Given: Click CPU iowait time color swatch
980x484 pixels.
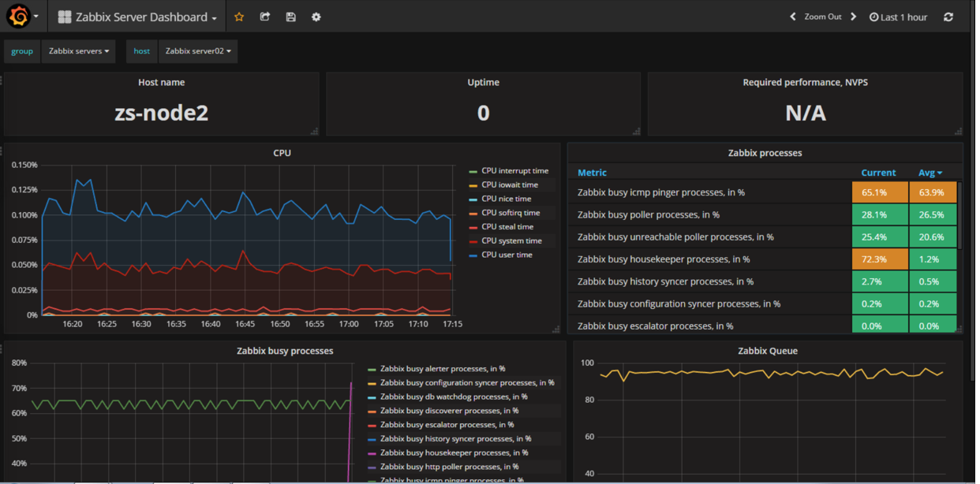Looking at the screenshot, I should tap(473, 185).
